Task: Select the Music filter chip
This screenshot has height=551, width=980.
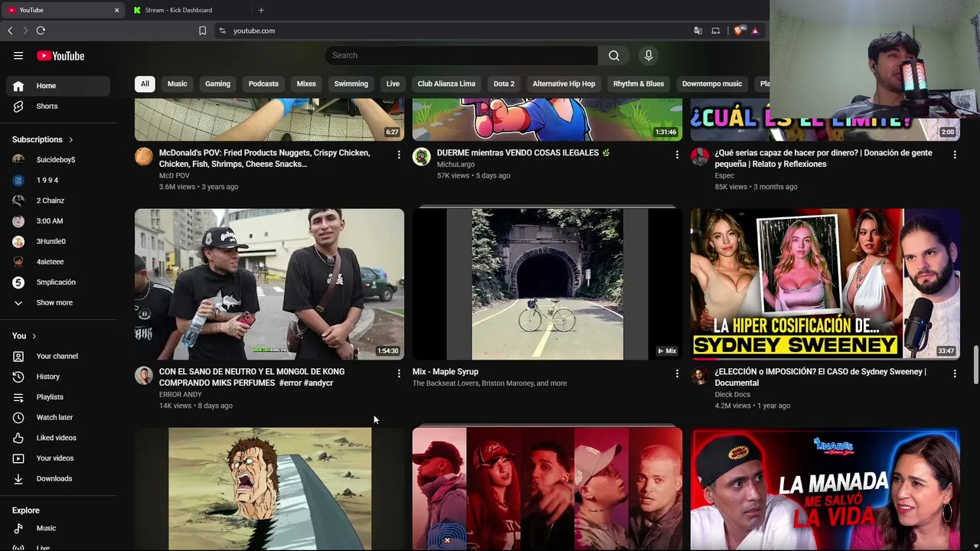Action: [177, 83]
